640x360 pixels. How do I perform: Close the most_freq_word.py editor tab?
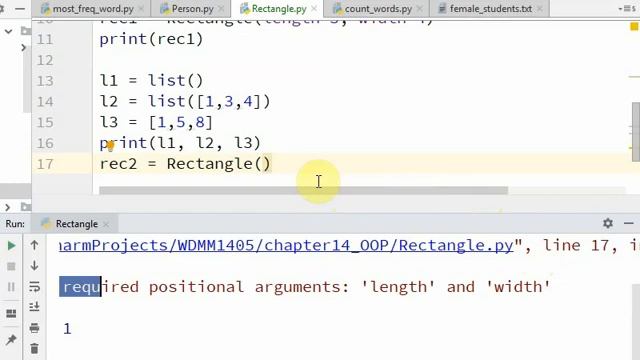(x=141, y=9)
